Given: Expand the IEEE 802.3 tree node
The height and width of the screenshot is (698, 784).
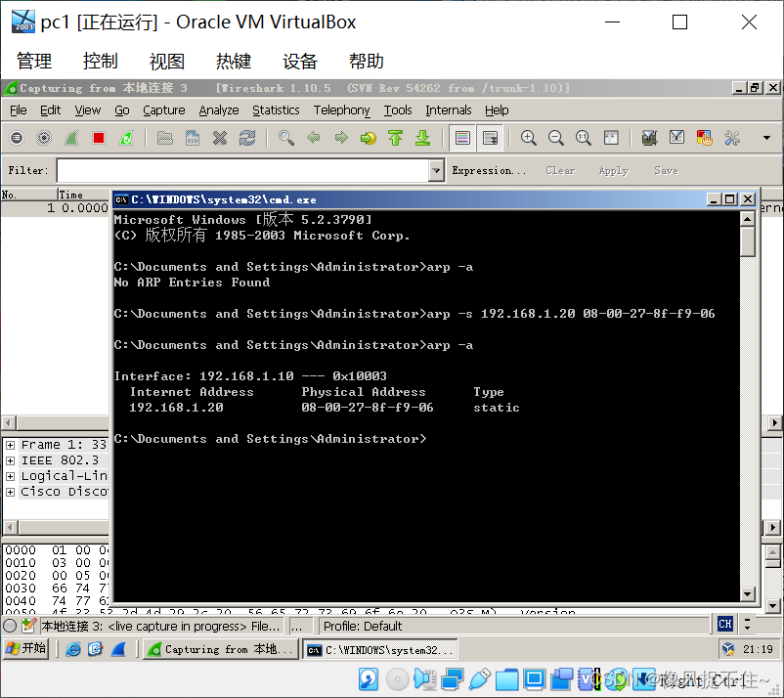Looking at the screenshot, I should click(10, 460).
